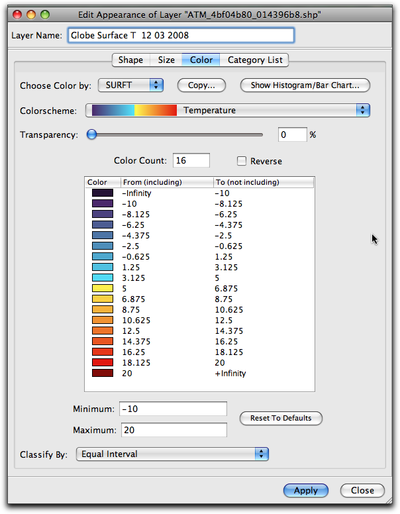This screenshot has width=400, height=514.
Task: Open the SURFT attribute dropdown
Action: tap(131, 85)
